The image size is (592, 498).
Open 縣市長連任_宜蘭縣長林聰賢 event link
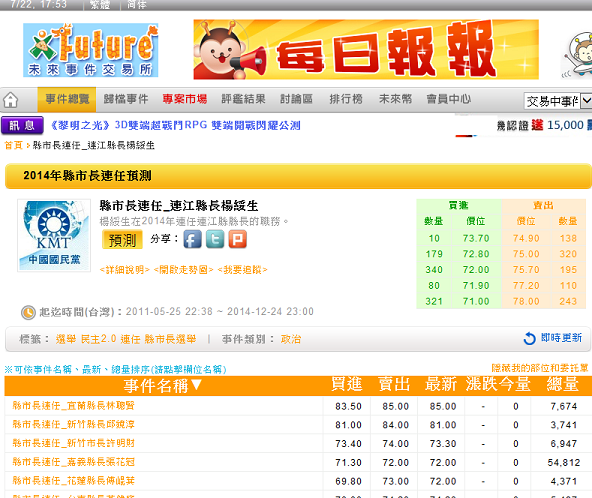pos(74,405)
